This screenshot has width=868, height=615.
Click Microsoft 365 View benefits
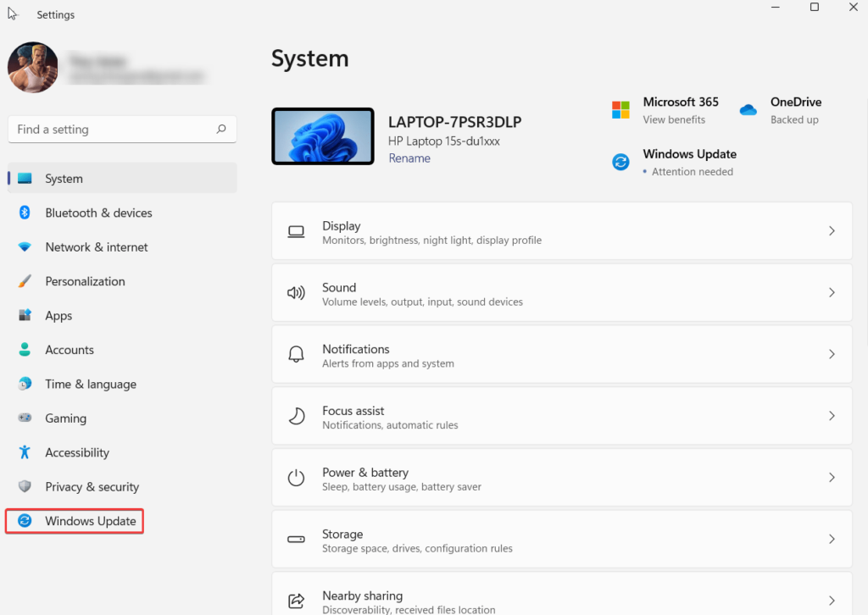point(674,119)
